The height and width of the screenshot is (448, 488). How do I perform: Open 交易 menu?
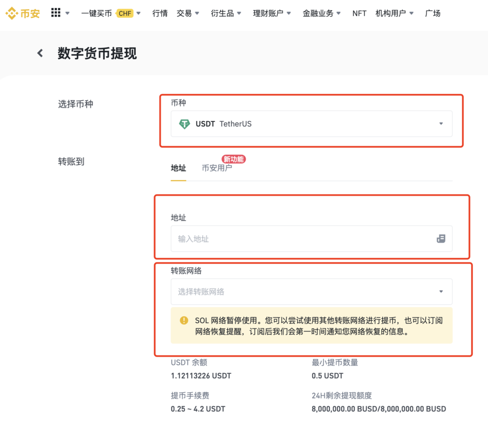pos(188,13)
